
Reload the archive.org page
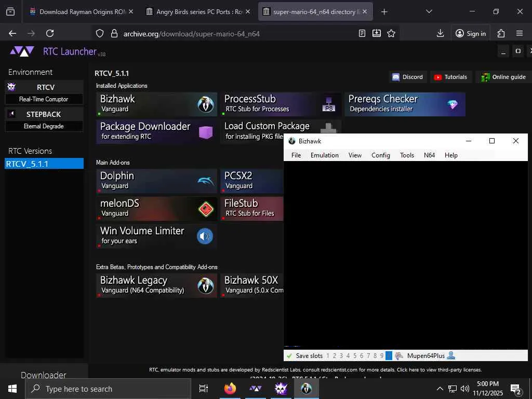50,33
